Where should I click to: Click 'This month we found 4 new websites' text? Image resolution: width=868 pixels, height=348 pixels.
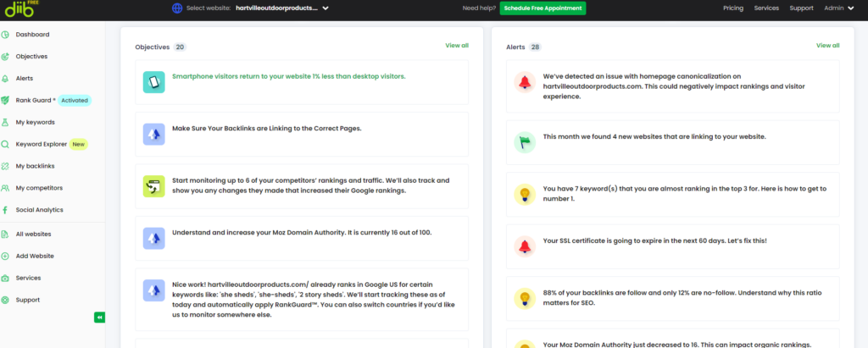[x=654, y=136]
